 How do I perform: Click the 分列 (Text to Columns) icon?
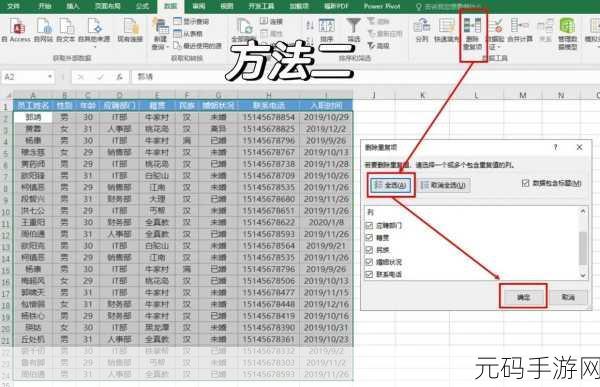pyautogui.click(x=422, y=30)
